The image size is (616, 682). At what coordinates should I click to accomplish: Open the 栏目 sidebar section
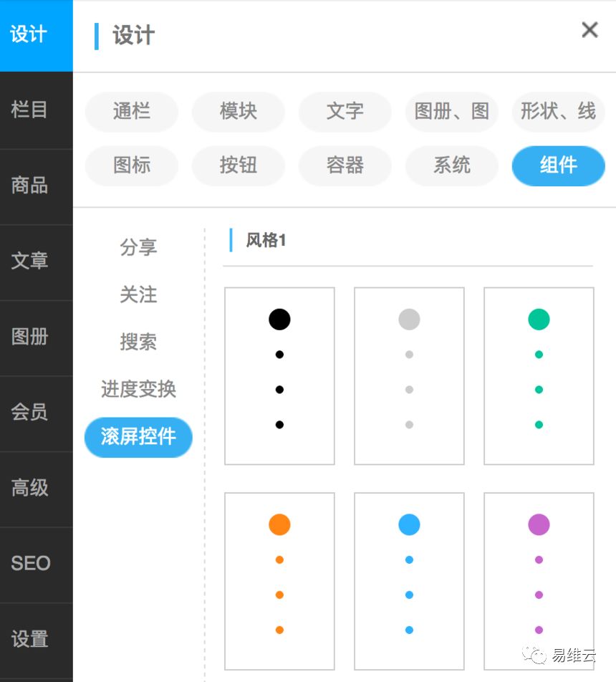tap(36, 110)
